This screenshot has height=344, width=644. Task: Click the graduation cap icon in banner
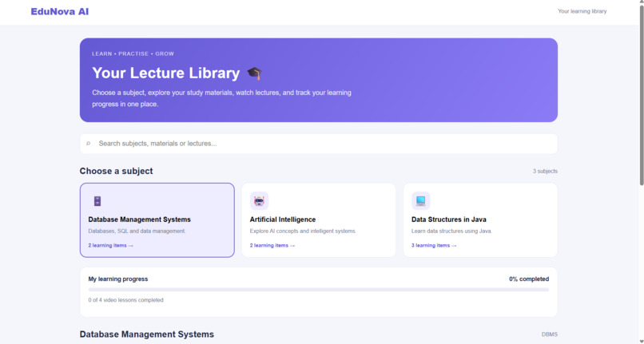(x=254, y=73)
